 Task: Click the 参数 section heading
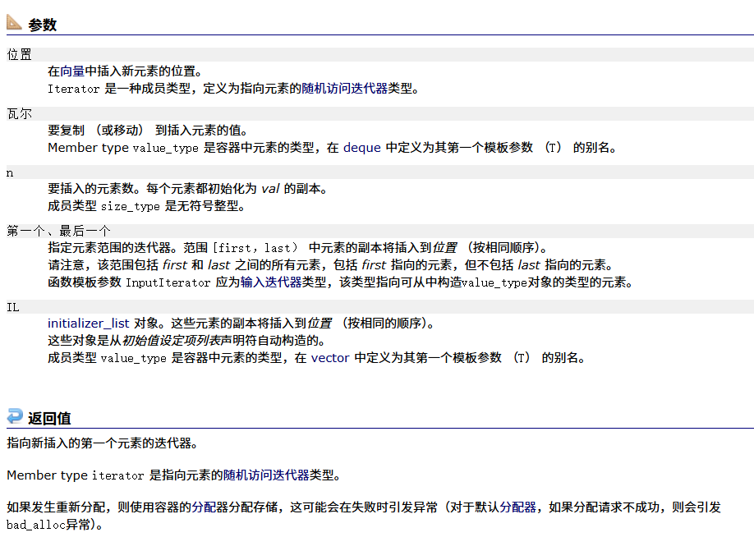(43, 25)
